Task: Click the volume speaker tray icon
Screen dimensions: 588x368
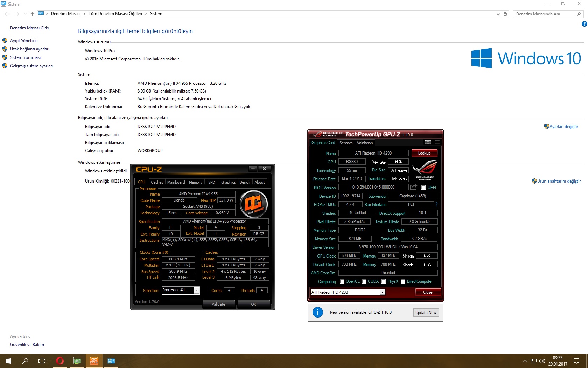Action: (x=542, y=361)
